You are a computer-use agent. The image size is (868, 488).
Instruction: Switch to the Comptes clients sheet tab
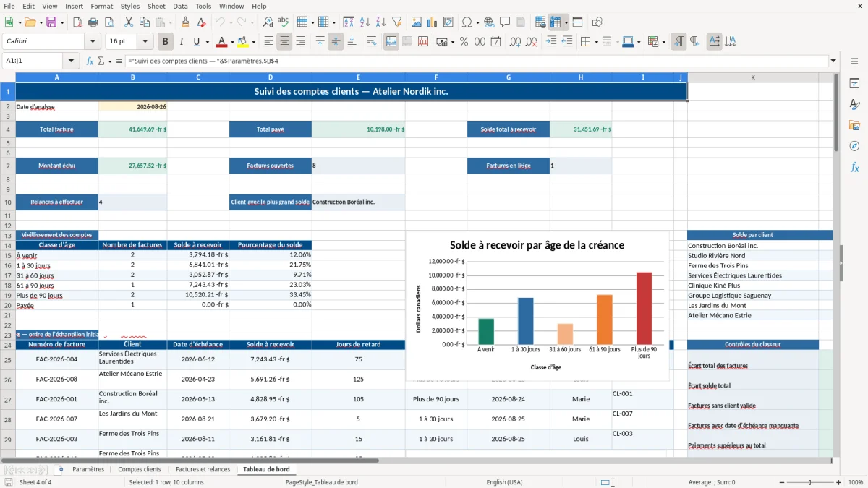point(140,469)
